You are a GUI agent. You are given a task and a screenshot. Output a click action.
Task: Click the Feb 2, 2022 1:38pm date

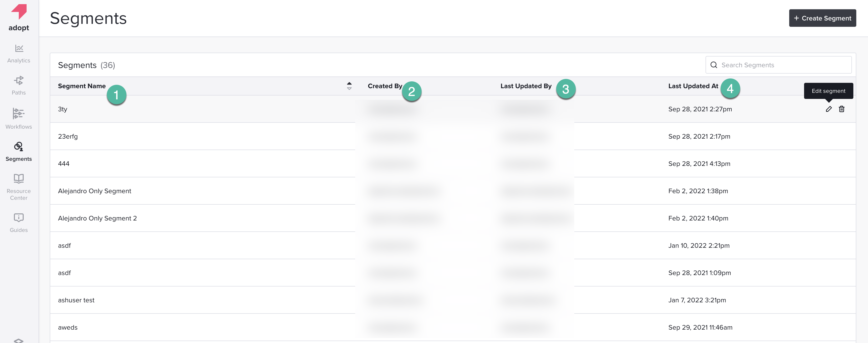point(698,191)
